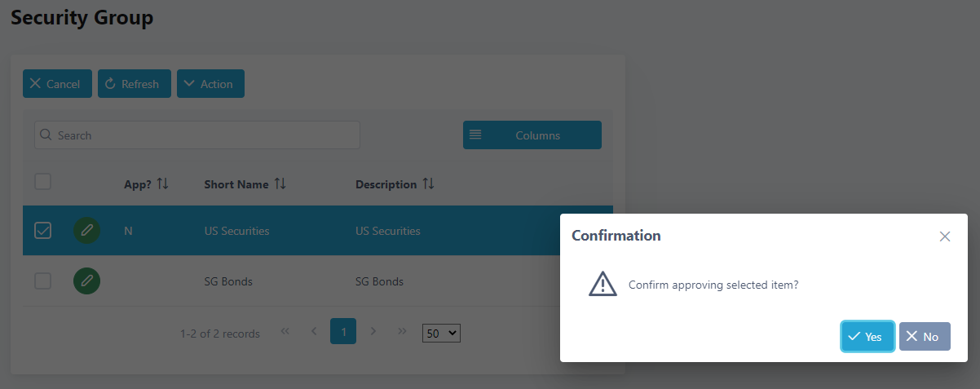
Task: Open the Action dropdown menu
Action: [x=210, y=84]
